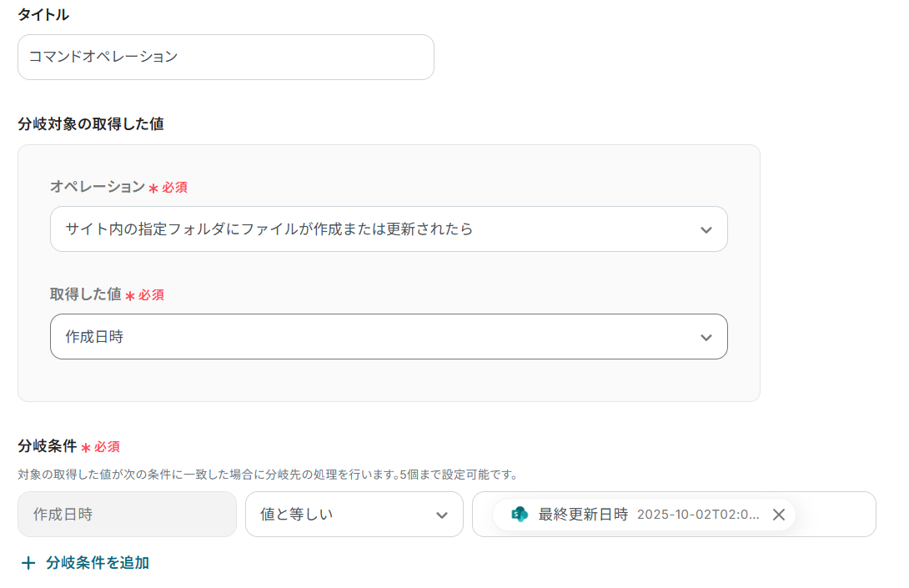Click the オペレーション required field label

(98, 187)
